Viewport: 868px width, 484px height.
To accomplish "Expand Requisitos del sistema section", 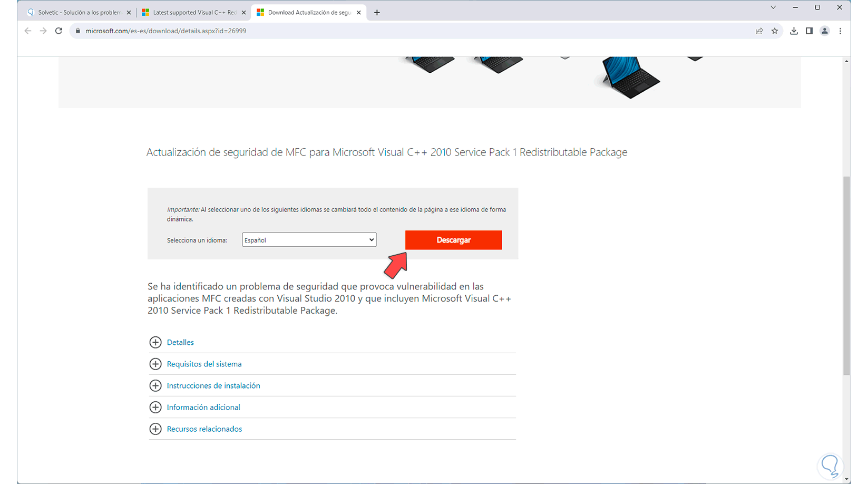I will (155, 364).
